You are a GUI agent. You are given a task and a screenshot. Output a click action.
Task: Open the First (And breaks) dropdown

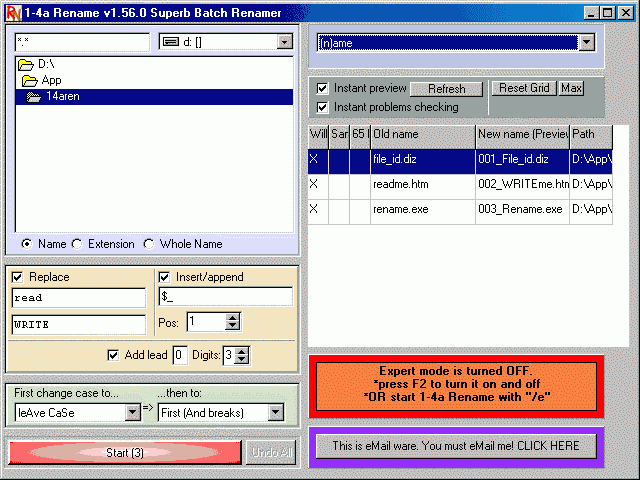[276, 413]
